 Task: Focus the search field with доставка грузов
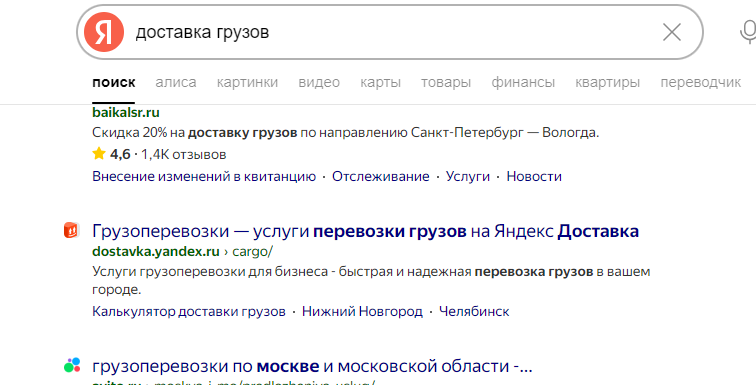(x=390, y=32)
